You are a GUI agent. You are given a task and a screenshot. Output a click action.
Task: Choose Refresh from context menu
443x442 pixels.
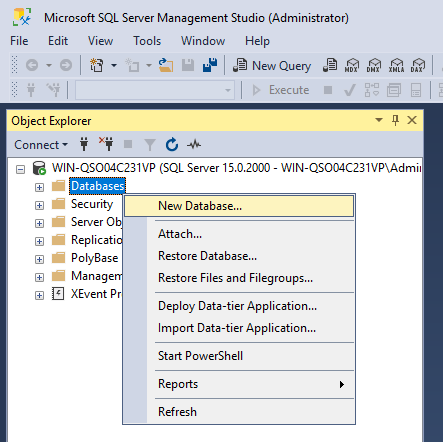pyautogui.click(x=239, y=412)
